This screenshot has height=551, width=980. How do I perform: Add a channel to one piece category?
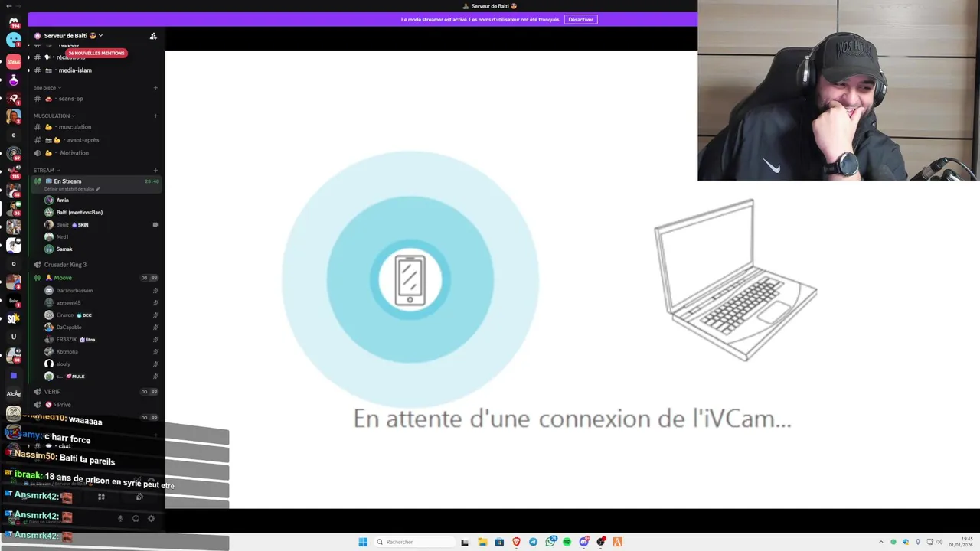coord(155,87)
